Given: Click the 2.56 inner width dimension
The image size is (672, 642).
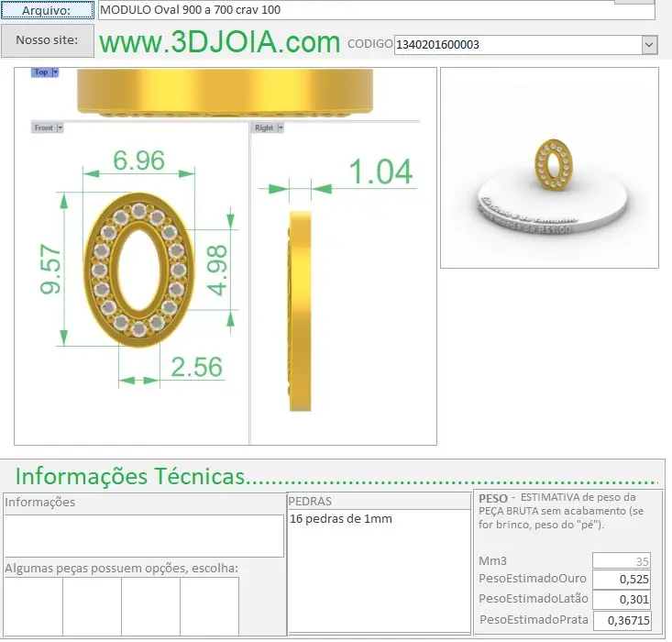Looking at the screenshot, I should (197, 367).
